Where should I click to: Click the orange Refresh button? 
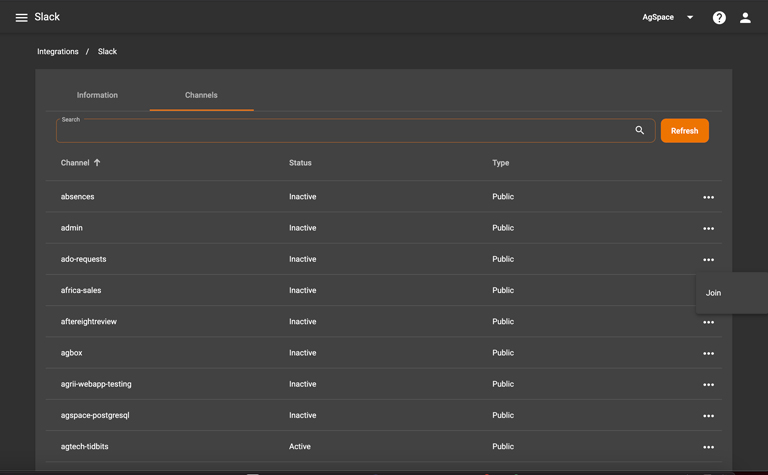pyautogui.click(x=684, y=131)
